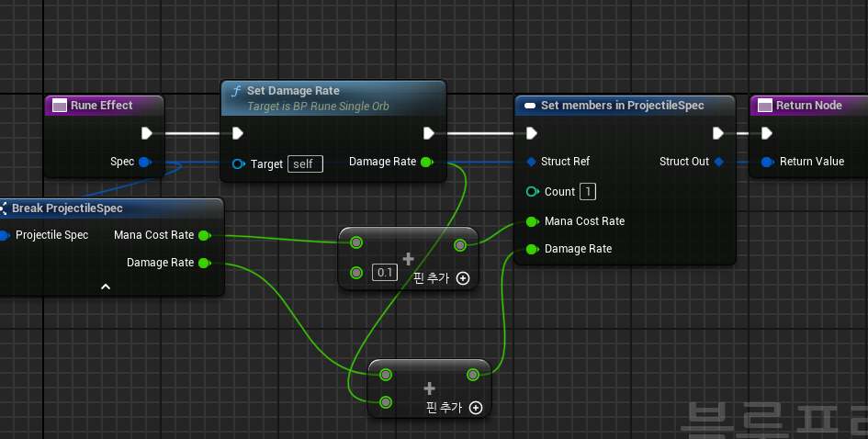The width and height of the screenshot is (868, 439).
Task: Click Rune Effect execution output pin
Action: [x=147, y=133]
